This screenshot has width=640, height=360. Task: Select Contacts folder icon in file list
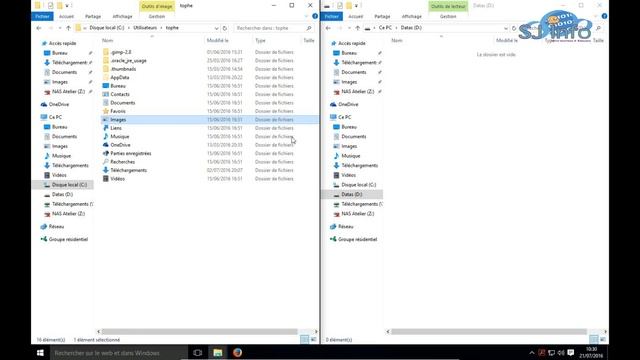(x=106, y=94)
